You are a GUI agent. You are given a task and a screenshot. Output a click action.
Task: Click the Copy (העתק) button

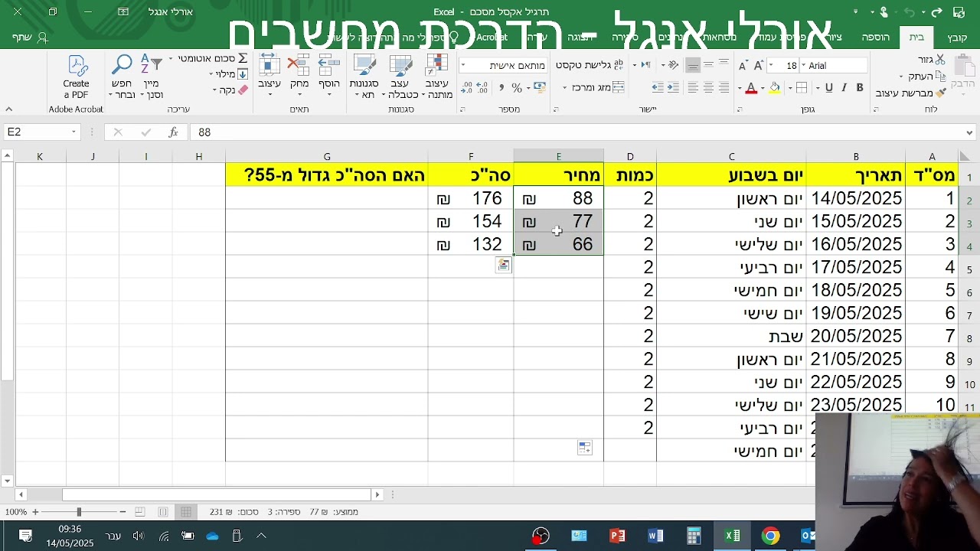click(924, 77)
